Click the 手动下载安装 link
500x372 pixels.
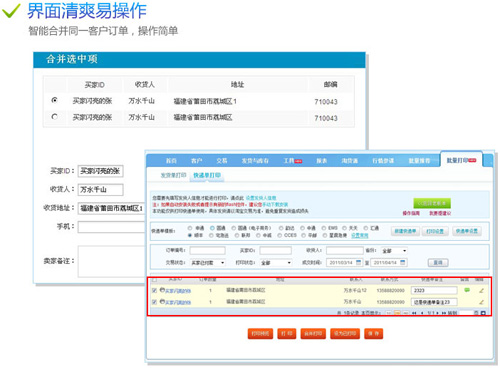(x=275, y=205)
